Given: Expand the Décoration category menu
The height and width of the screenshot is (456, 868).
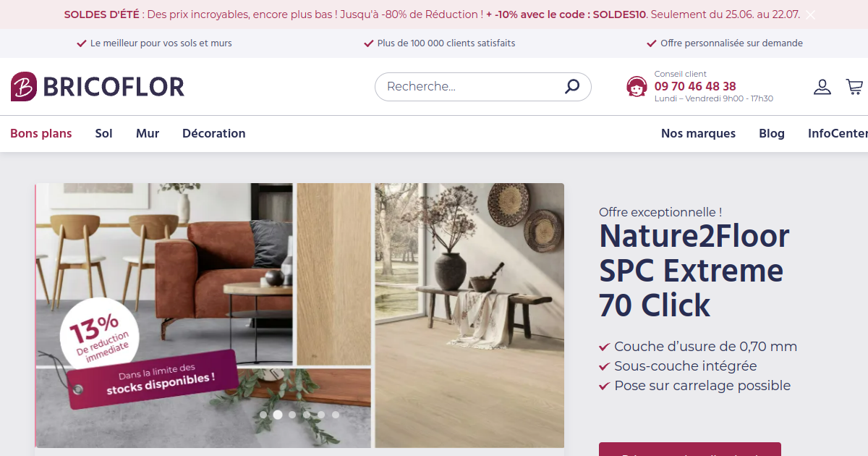Looking at the screenshot, I should pos(214,133).
